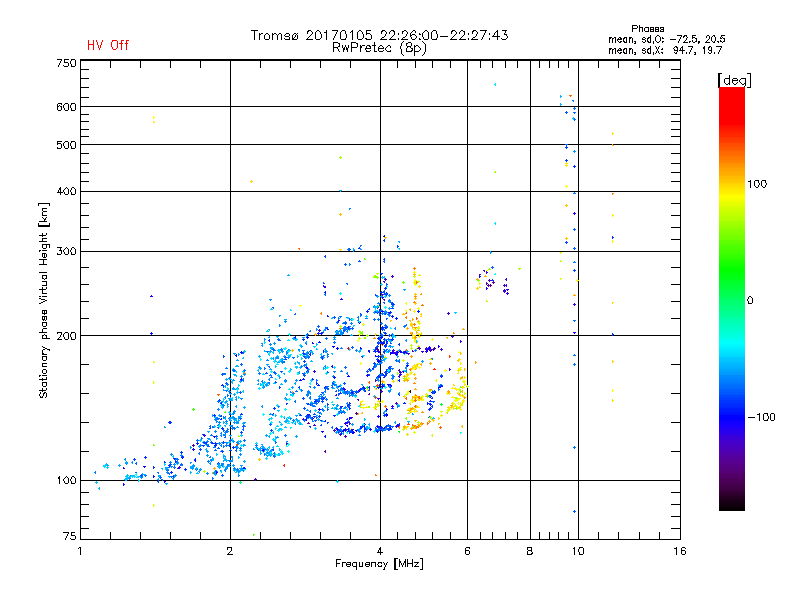Viewport: 800px width, 600px height.
Task: Click the x-axis tick label '2'
Action: (230, 551)
